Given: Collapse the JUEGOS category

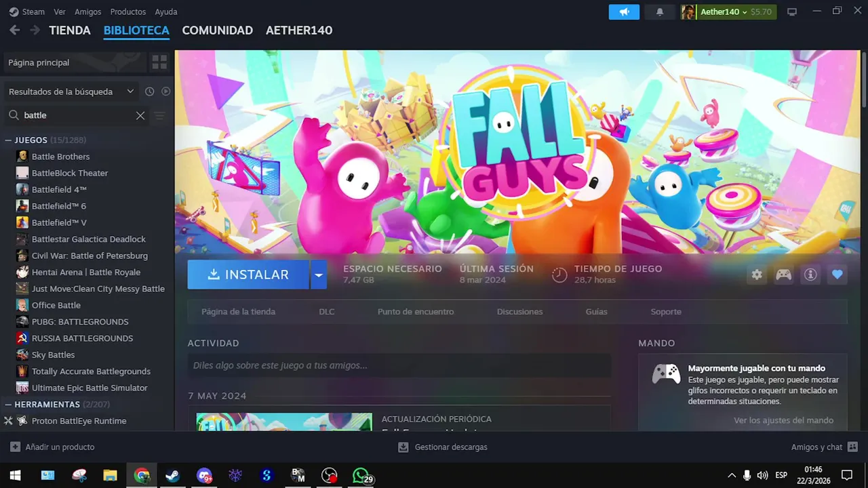Looking at the screenshot, I should pyautogui.click(x=9, y=140).
